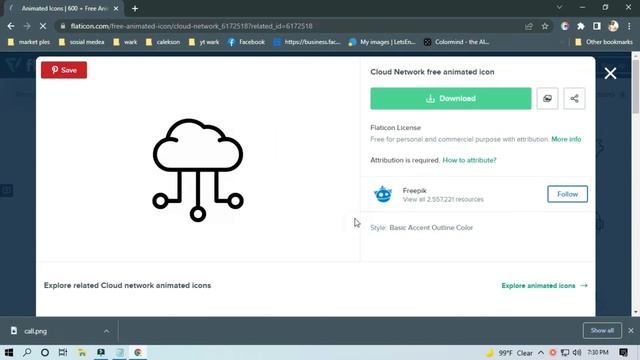Open the How to attribute? link
The width and height of the screenshot is (640, 360).
(x=469, y=160)
